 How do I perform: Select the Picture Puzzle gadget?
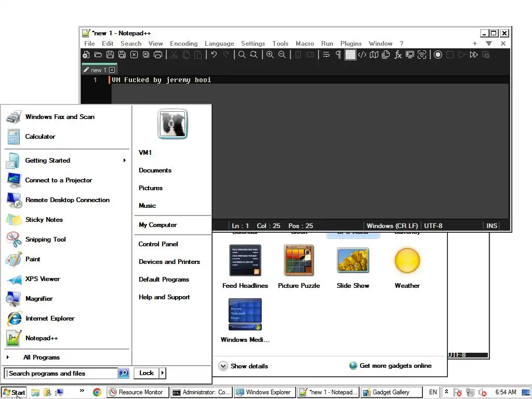tap(299, 267)
